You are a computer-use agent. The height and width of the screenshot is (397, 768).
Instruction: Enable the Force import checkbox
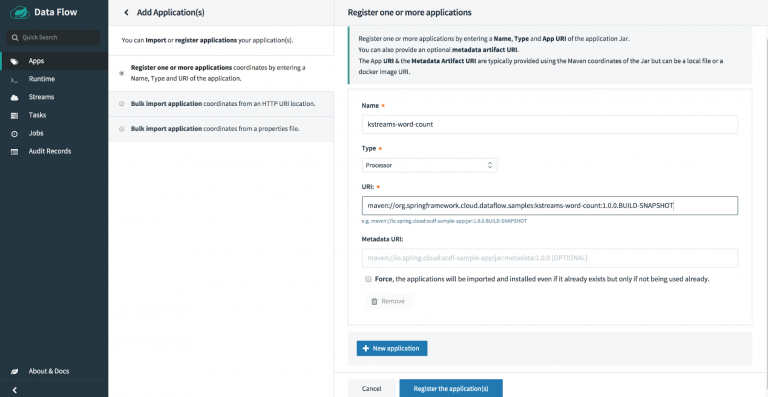coord(368,279)
